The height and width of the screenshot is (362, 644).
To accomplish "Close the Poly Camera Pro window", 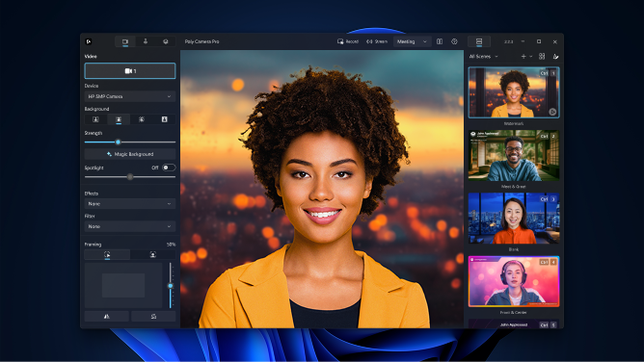I will click(x=555, y=41).
